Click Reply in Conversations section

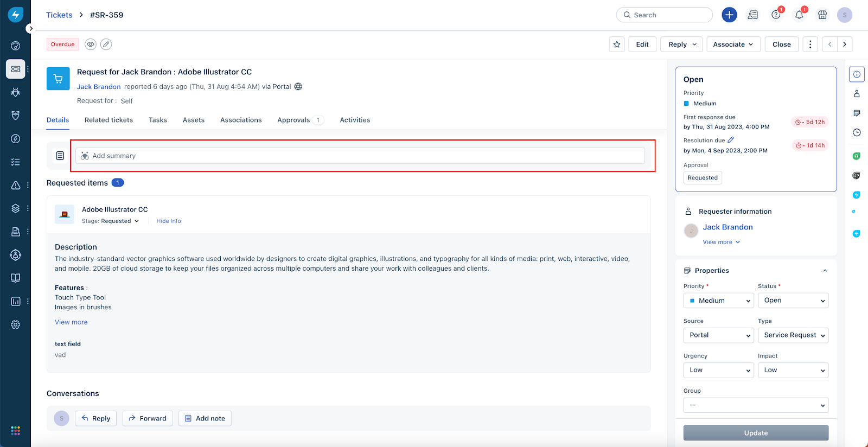point(95,418)
